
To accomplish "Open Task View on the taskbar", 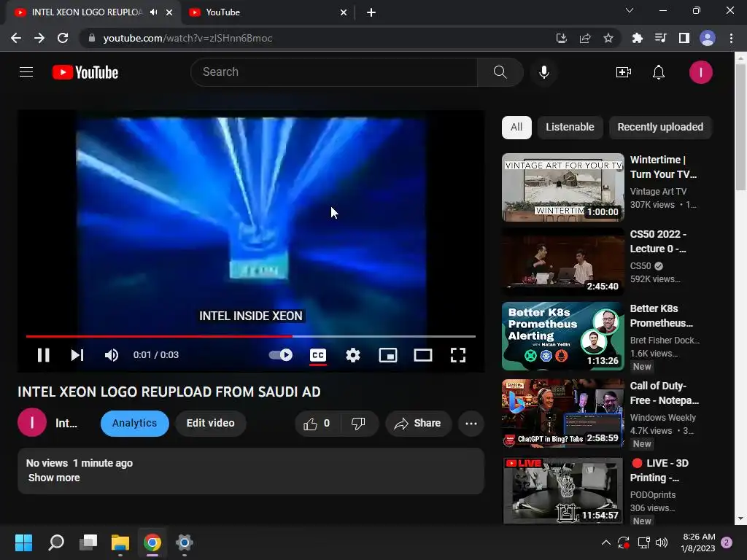I will point(88,542).
